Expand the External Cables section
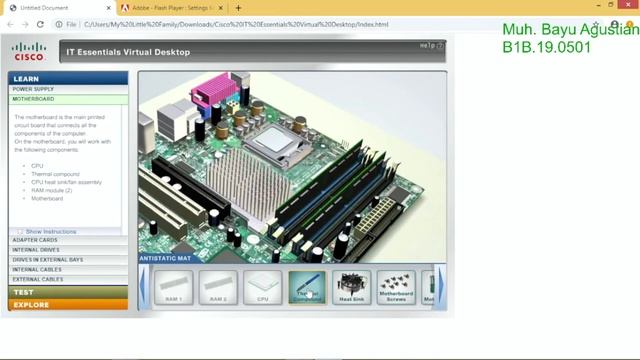 68,279
